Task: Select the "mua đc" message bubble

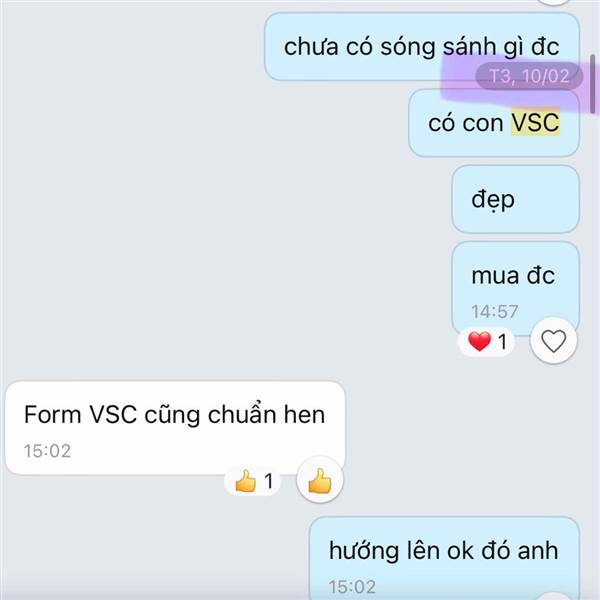Action: [515, 289]
